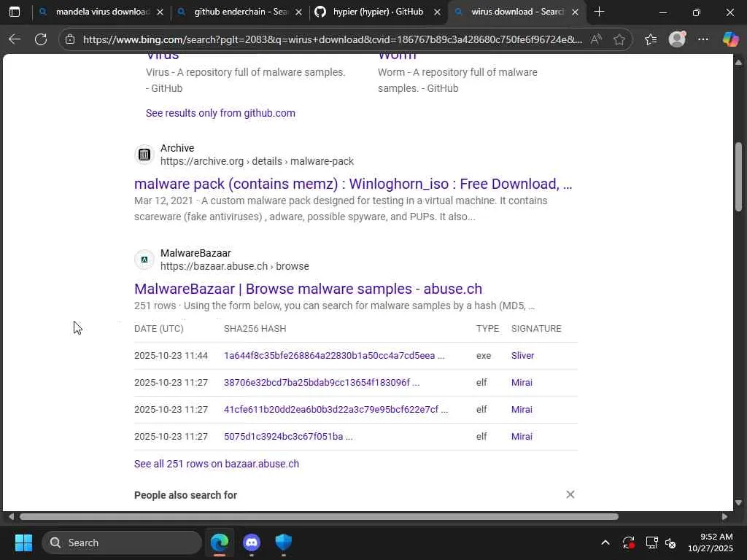Click the 'DATE (UTC)' column header
The width and height of the screenshot is (747, 560).
[158, 329]
